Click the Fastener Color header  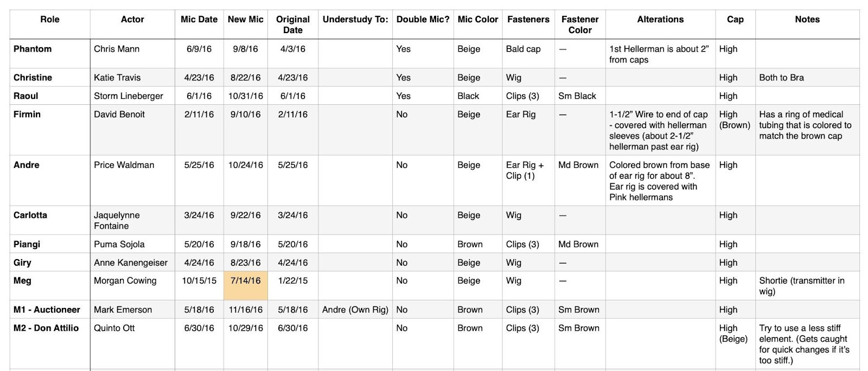(x=580, y=24)
